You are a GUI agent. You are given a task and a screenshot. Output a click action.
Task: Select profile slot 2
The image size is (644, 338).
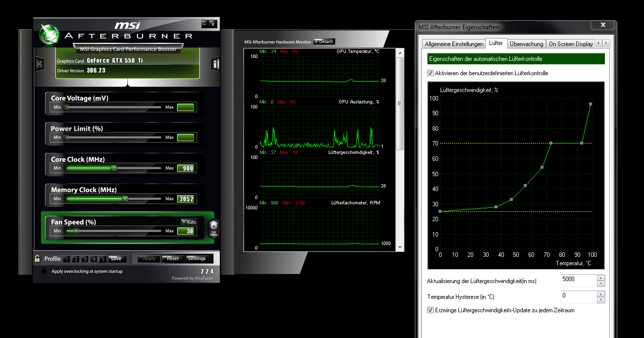pos(75,259)
